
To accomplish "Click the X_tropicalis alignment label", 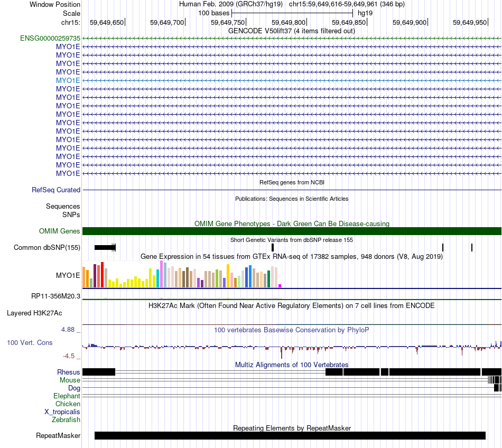I will pyautogui.click(x=62, y=412).
